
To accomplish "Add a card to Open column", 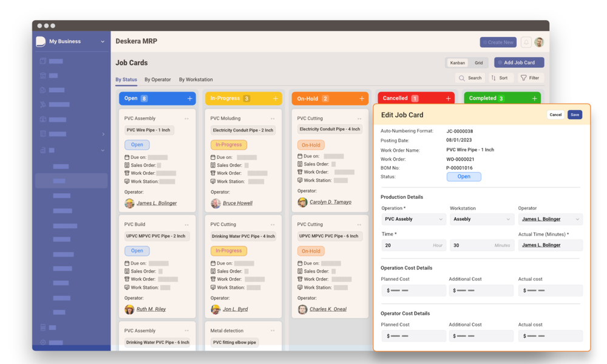I will click(189, 99).
